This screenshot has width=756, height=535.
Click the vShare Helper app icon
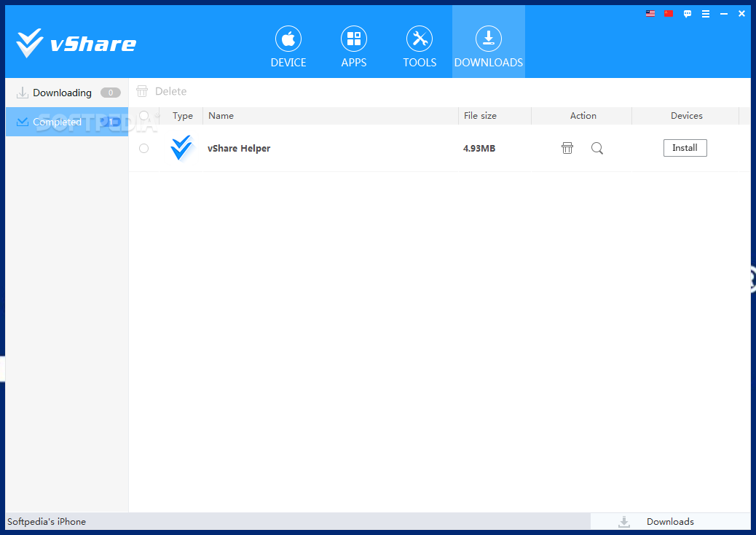click(x=182, y=148)
